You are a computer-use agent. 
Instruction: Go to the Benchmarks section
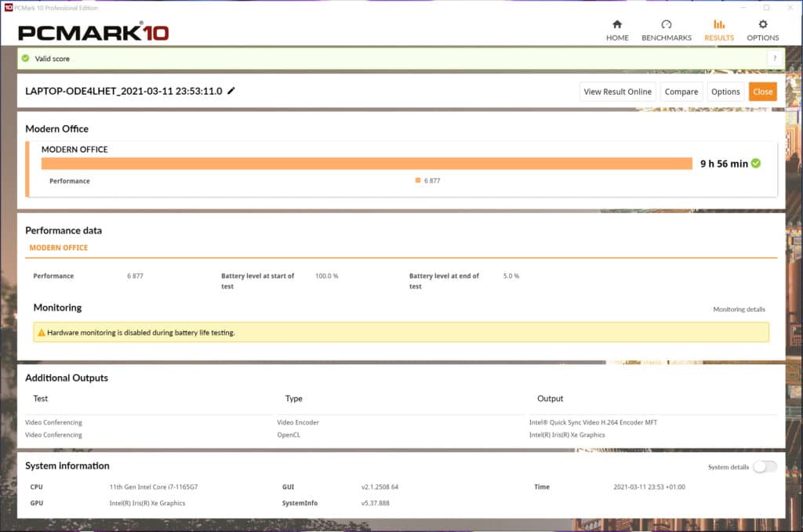click(667, 31)
